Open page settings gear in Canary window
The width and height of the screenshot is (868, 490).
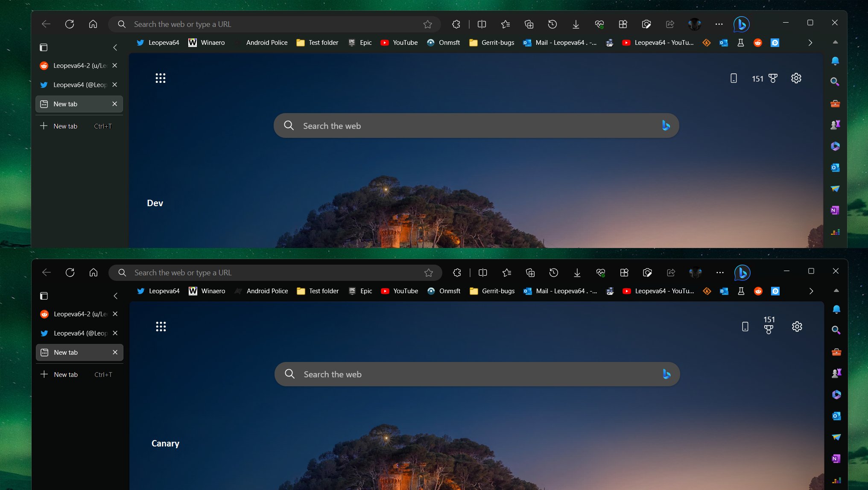[x=797, y=327]
